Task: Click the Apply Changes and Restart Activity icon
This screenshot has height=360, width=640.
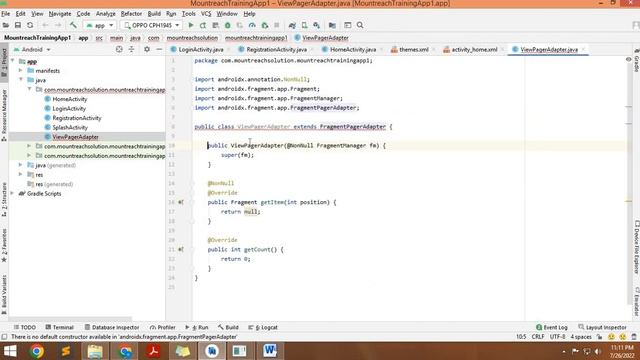Action: tap(203, 25)
